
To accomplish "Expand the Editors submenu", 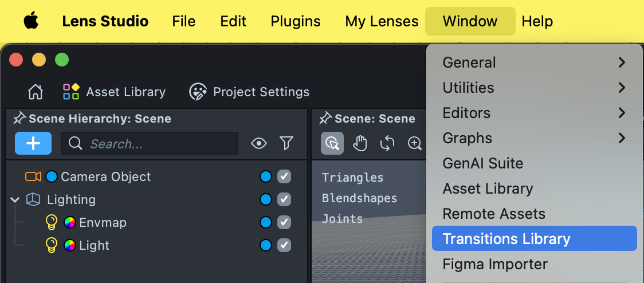I will coord(534,113).
